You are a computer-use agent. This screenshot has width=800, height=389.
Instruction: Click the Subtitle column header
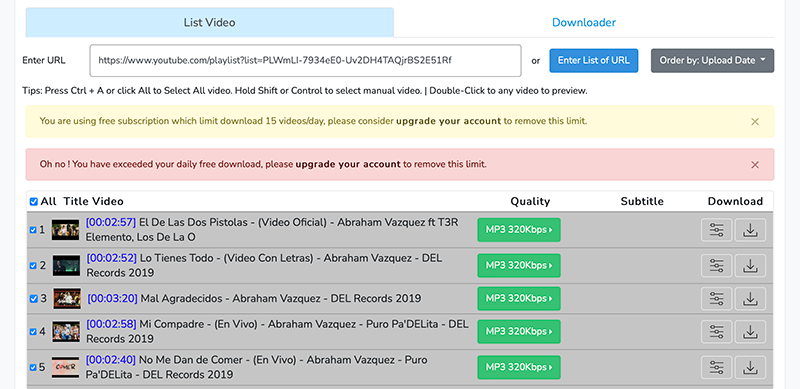[642, 202]
